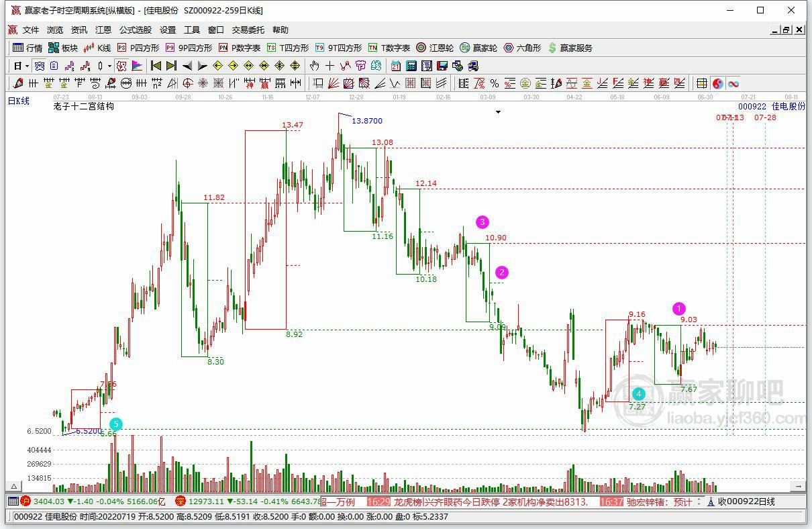The image size is (812, 529).
Task: Click yellow diamond left-arrow icon
Action: pyautogui.click(x=217, y=66)
